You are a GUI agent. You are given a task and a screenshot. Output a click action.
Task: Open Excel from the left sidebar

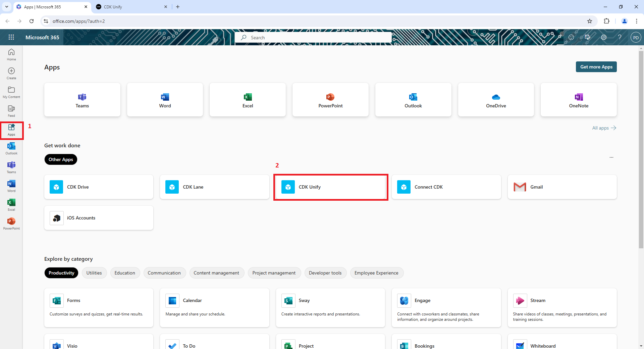pos(11,205)
